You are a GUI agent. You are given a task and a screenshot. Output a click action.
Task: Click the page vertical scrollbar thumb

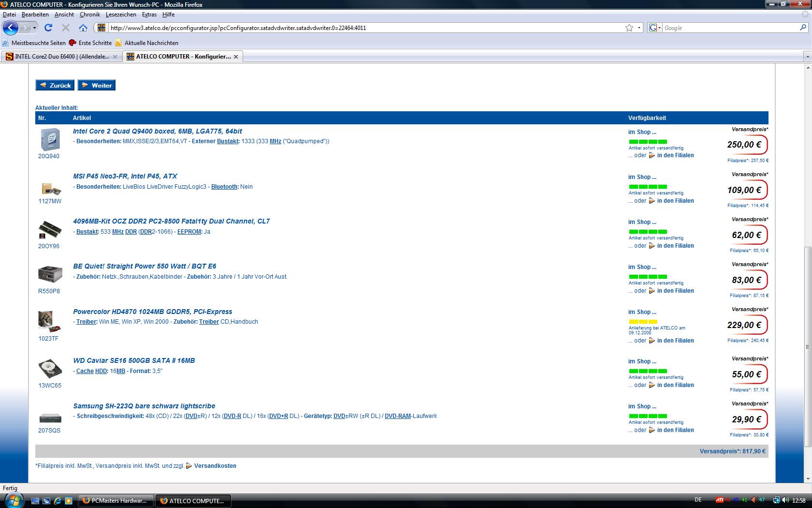click(x=807, y=346)
